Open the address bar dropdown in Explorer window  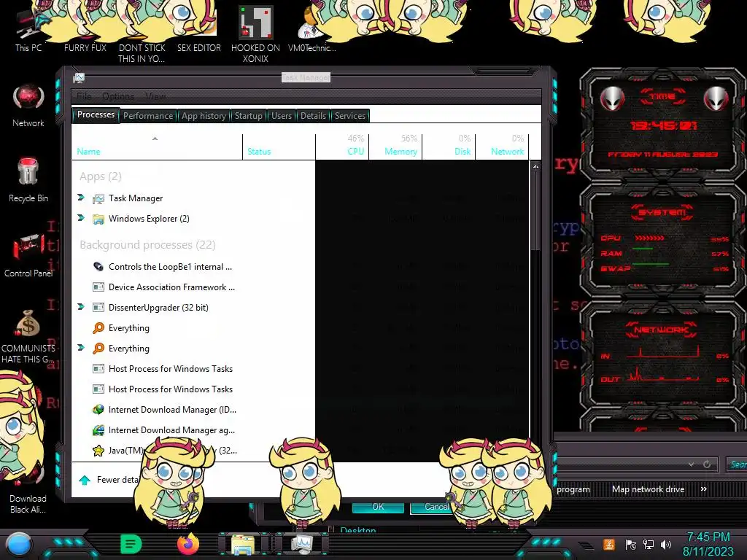click(691, 464)
